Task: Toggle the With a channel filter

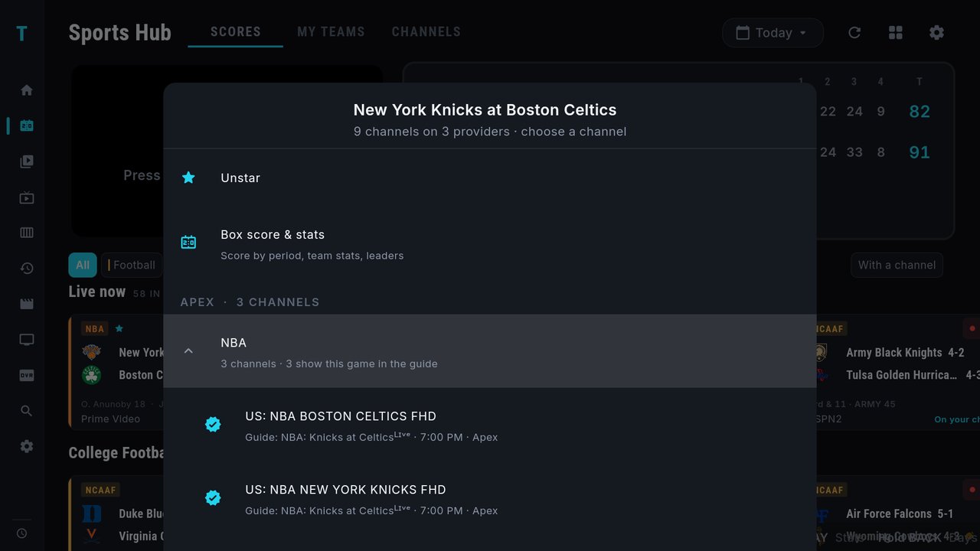Action: [897, 265]
